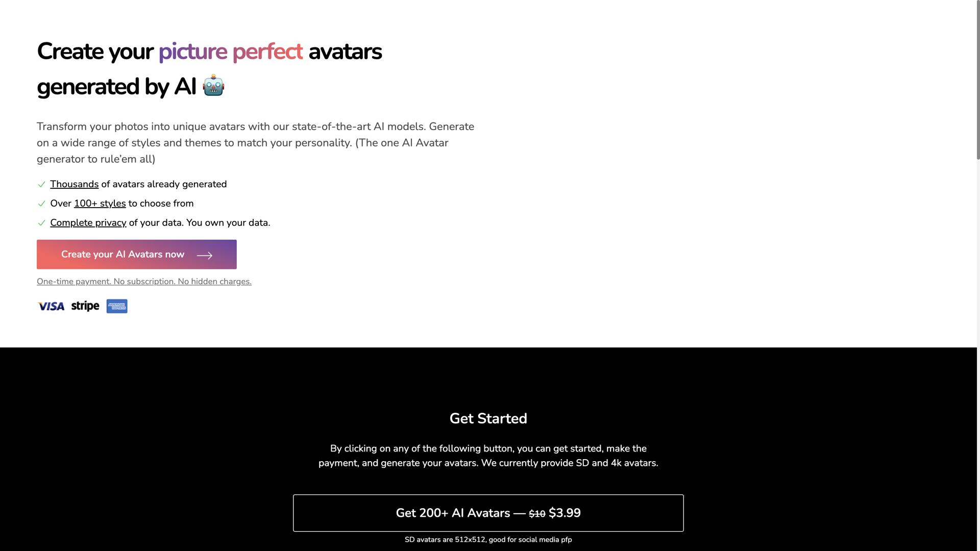This screenshot has height=551, width=980.
Task: Open the underlined Thousands link
Action: 74,184
